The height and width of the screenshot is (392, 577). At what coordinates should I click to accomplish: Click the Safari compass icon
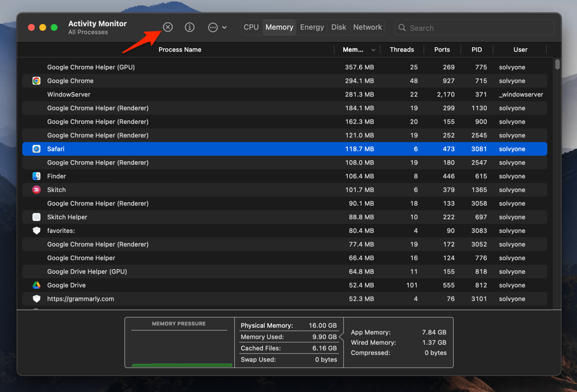[x=36, y=149]
